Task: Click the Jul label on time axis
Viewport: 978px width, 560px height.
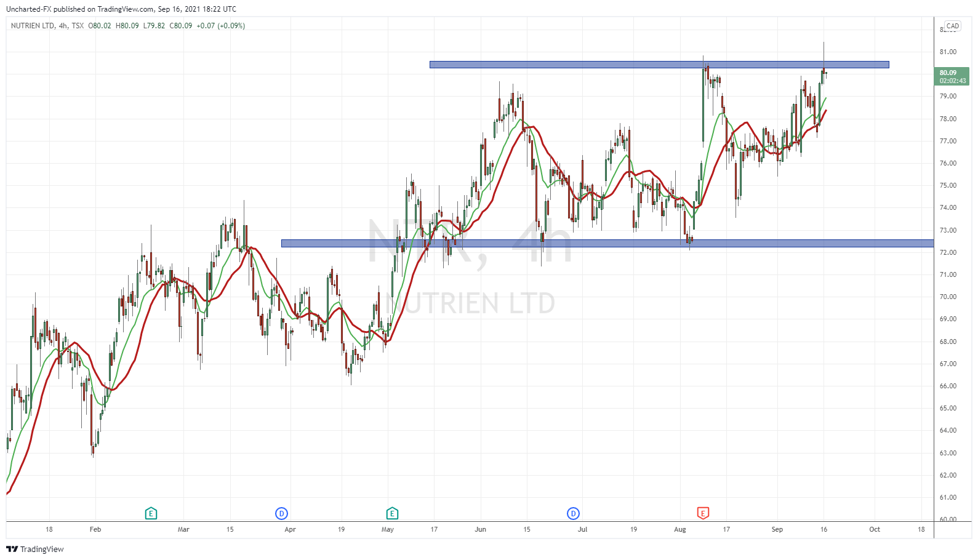Action: click(x=582, y=529)
